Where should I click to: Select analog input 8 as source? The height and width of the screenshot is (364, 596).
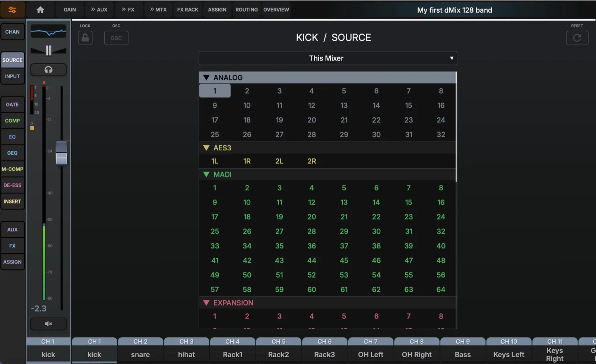click(x=441, y=91)
